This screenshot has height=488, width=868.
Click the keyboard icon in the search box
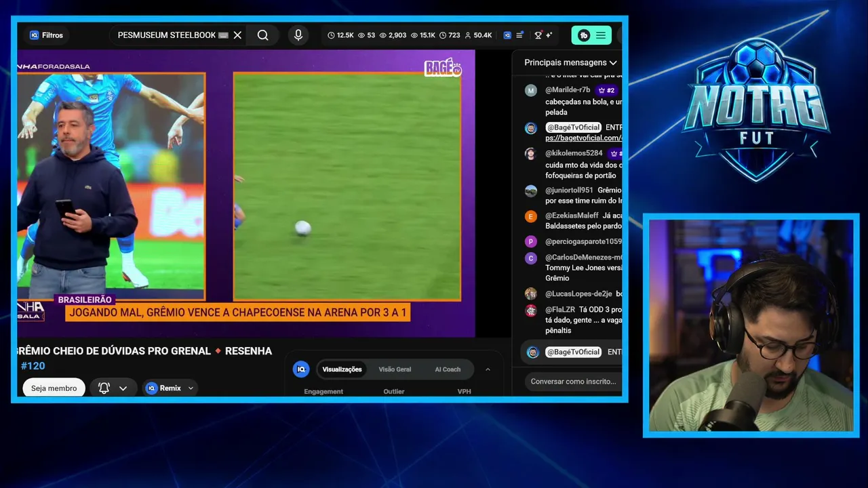coord(223,35)
